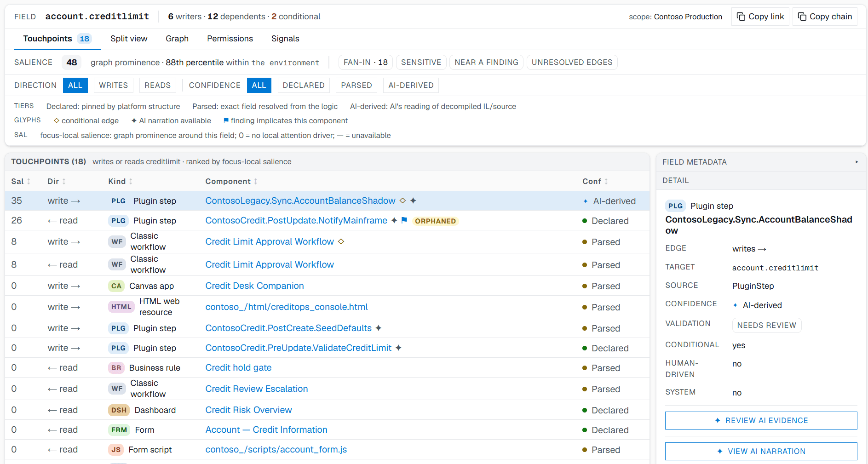
Task: Click the sparkle beside CONFIDENCE AI-derived in the detail panel
Action: pos(735,305)
